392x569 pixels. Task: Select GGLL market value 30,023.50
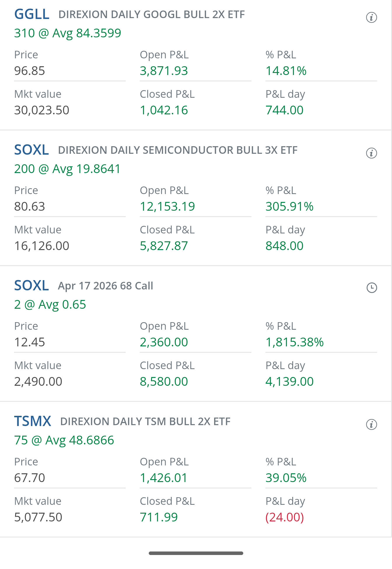42,110
